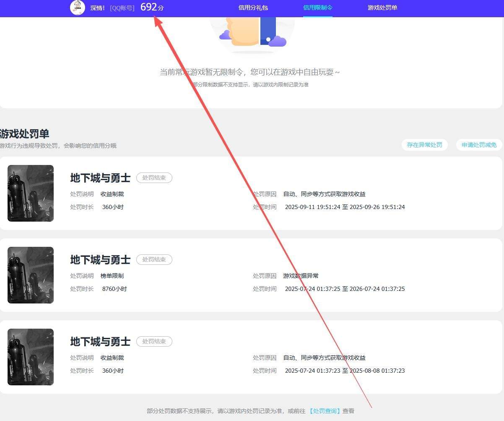Click the no-restriction illustration image
This screenshot has height=421, width=504.
click(x=252, y=35)
